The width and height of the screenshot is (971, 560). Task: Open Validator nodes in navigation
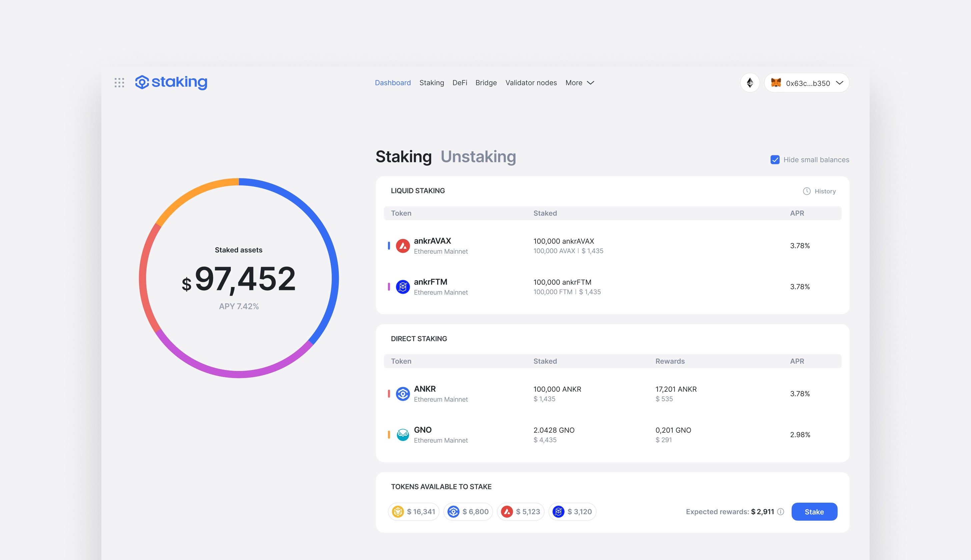click(x=531, y=83)
